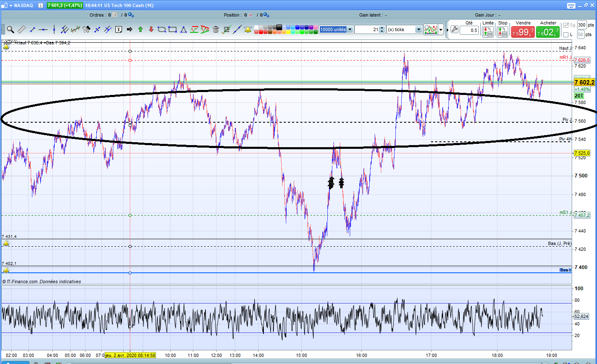Click the 20T label on price axis

coord(579,96)
